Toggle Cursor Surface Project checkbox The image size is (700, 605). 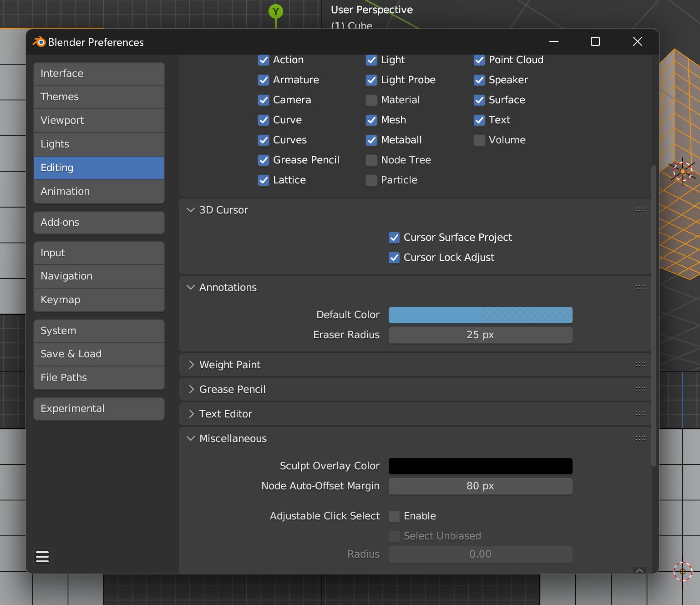click(394, 238)
